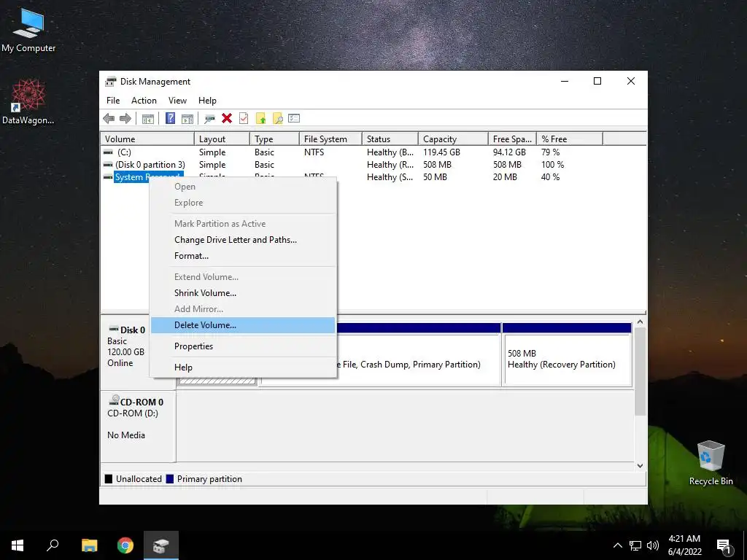Toggle the Show/Hide Console Tree icon

click(x=147, y=119)
